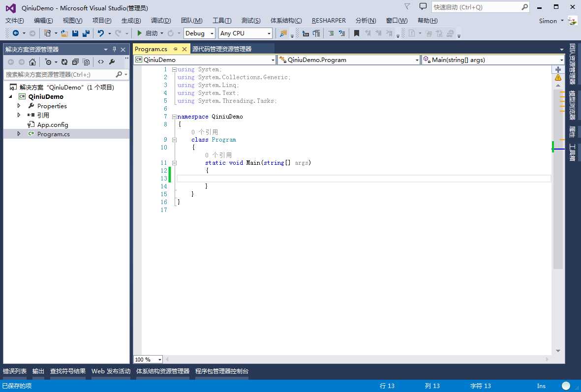Screen dimensions: 581x392
Task: Open Solution Explorer window position dropdown arrow
Action: tap(106, 49)
